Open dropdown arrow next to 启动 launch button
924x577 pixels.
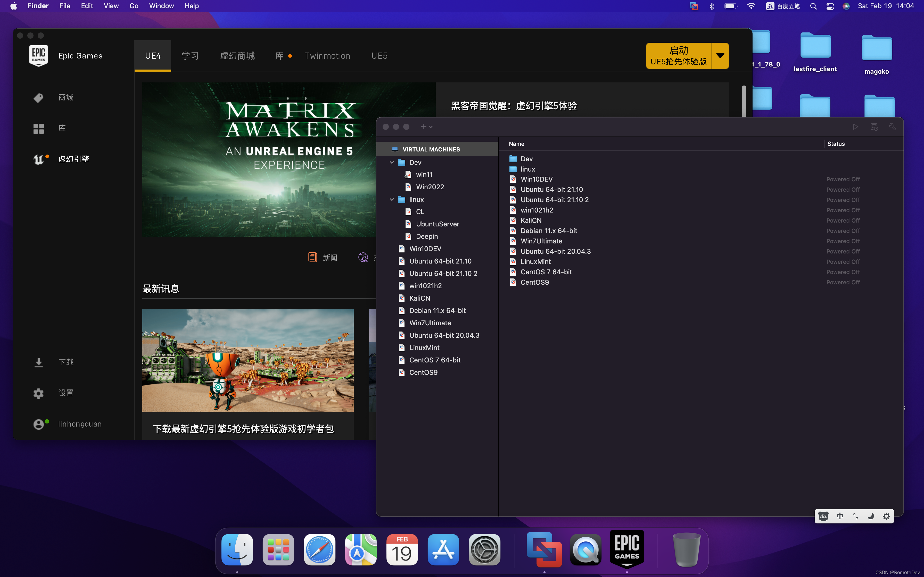[x=720, y=56]
